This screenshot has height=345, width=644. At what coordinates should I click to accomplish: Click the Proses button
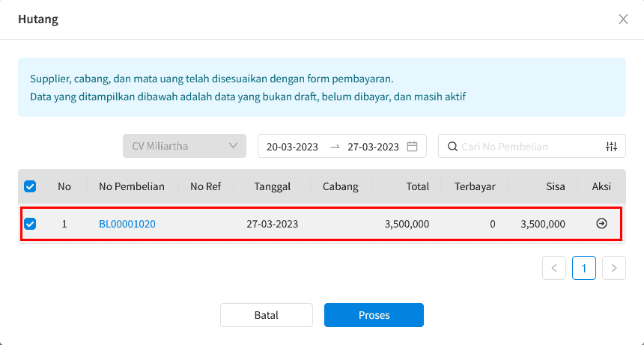coord(374,315)
